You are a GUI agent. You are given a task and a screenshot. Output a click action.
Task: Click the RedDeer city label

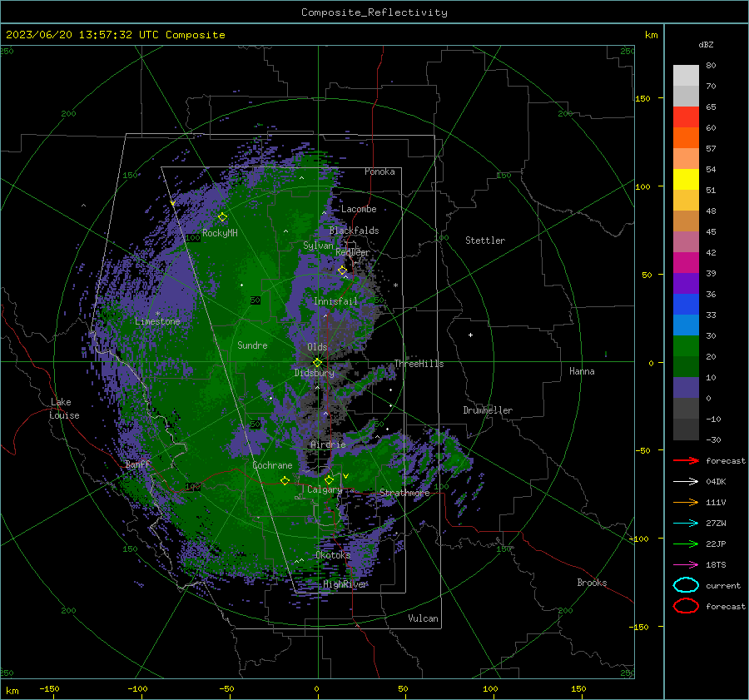tap(353, 252)
